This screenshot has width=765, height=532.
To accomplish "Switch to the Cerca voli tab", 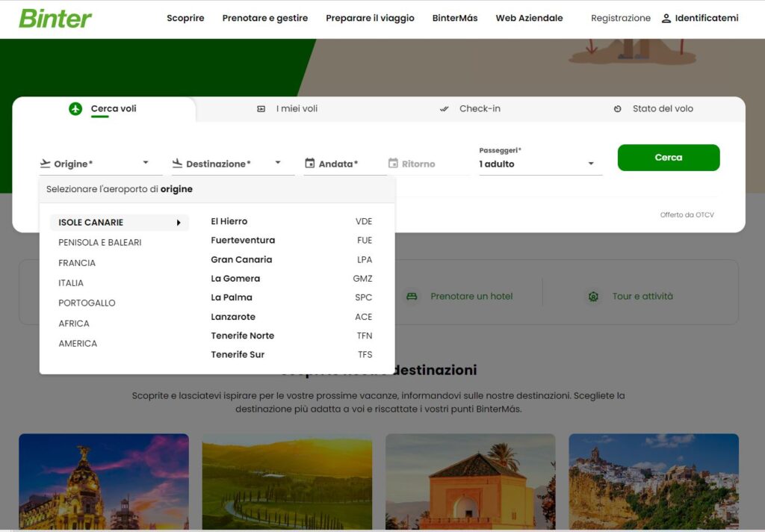I will point(104,109).
